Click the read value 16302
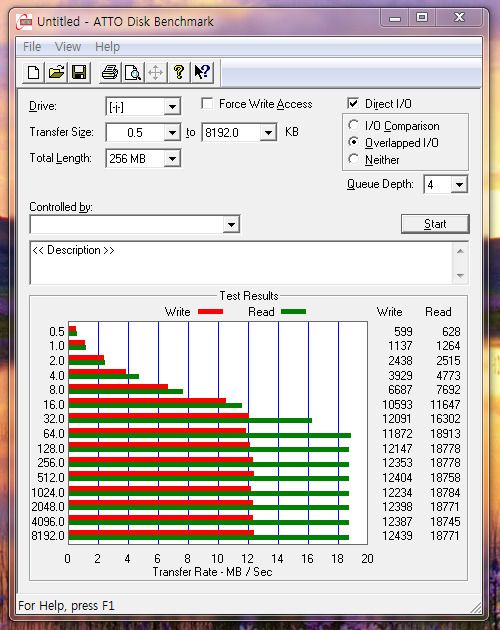 point(445,419)
